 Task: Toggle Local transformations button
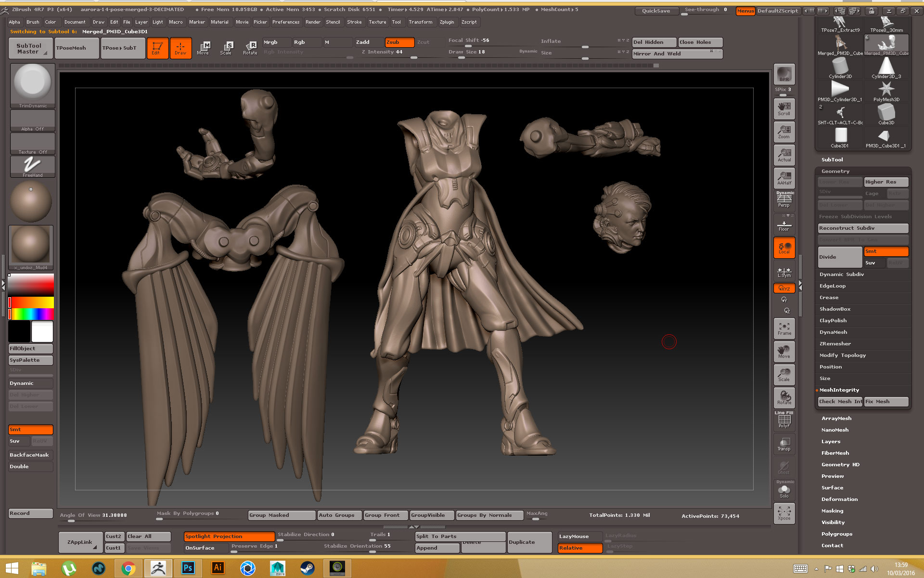tap(784, 248)
